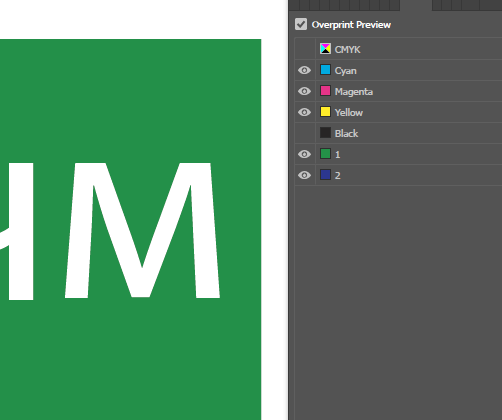
Task: Select the Yellow row label
Action: (x=349, y=113)
